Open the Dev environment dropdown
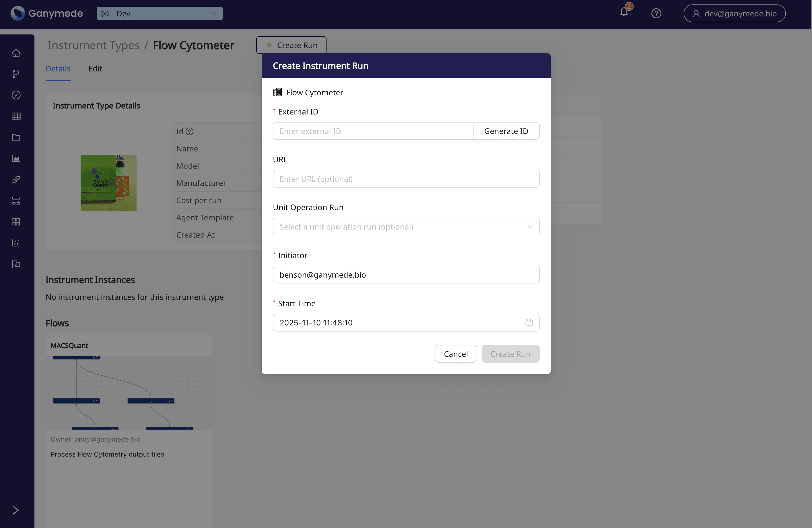The image size is (812, 528). (159, 13)
